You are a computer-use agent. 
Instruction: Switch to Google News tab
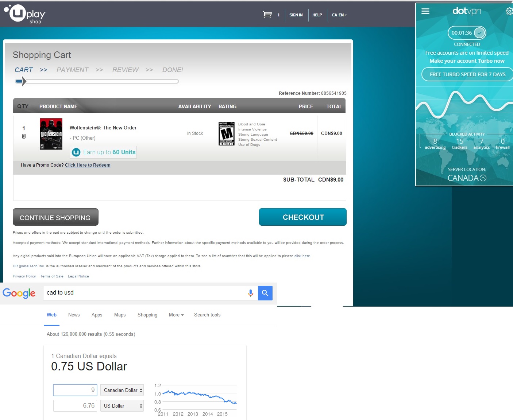tap(74, 315)
